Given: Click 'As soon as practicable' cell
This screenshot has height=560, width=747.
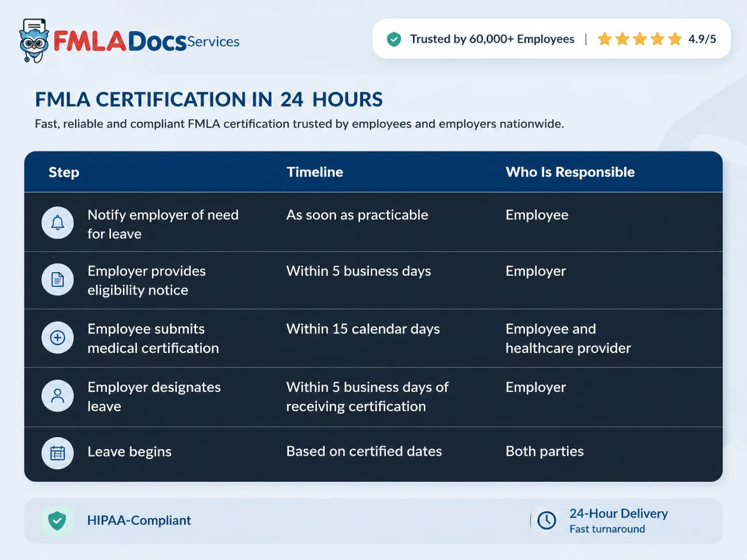Looking at the screenshot, I should pos(358,215).
